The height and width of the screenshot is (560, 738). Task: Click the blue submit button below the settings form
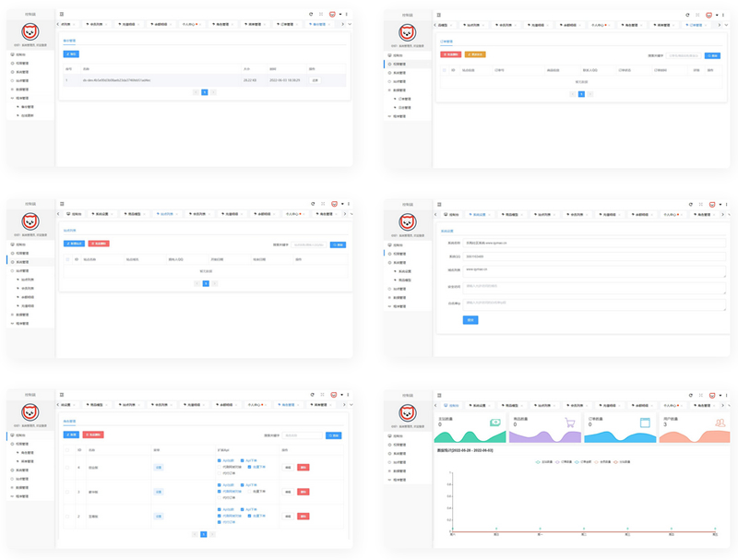[x=470, y=320]
